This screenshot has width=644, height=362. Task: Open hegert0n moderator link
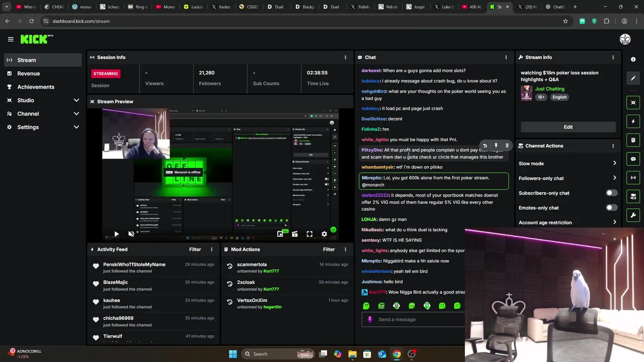point(273,307)
